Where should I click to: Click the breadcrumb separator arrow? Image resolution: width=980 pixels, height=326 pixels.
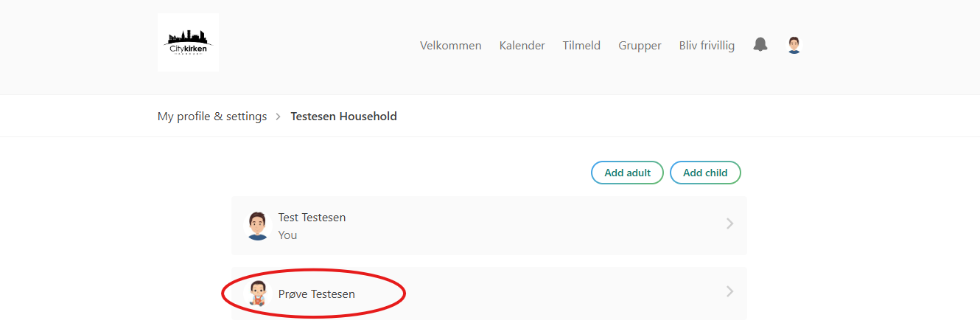pyautogui.click(x=279, y=117)
